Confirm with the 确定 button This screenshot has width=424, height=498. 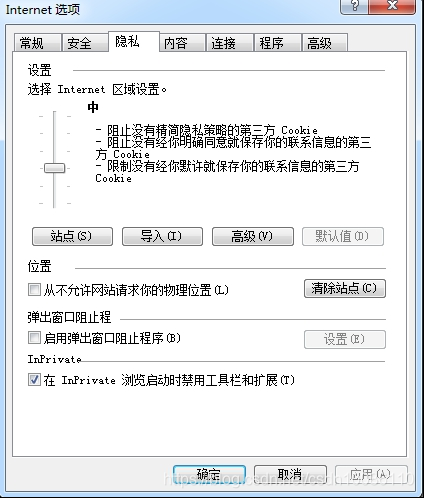pyautogui.click(x=209, y=474)
